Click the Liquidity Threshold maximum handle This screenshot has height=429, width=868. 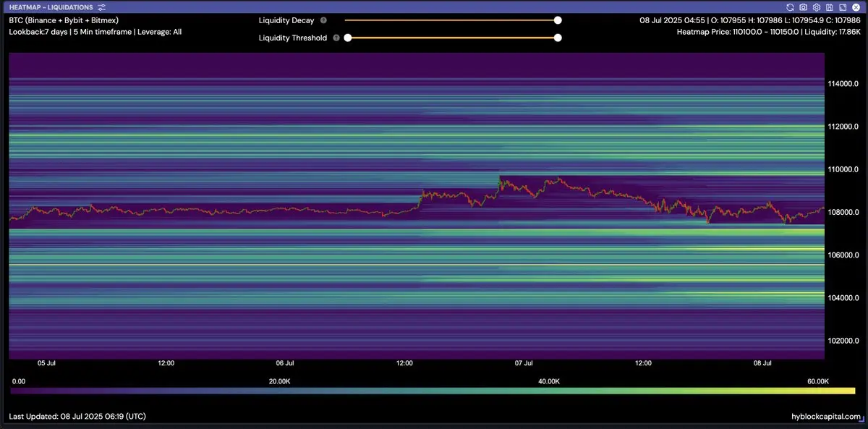click(558, 38)
